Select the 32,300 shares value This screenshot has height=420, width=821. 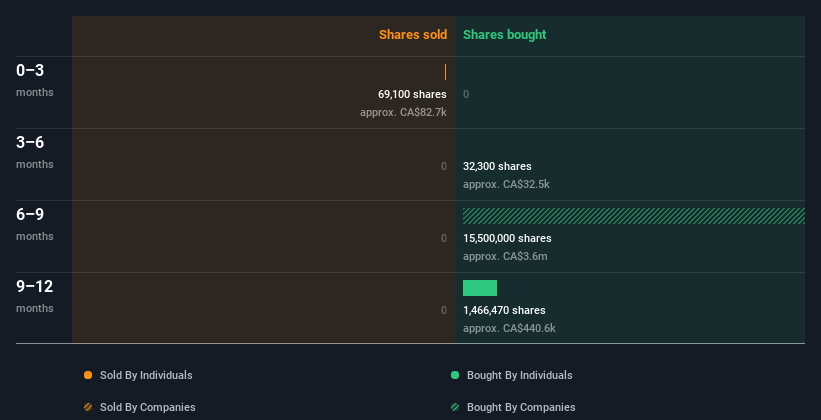[497, 167]
